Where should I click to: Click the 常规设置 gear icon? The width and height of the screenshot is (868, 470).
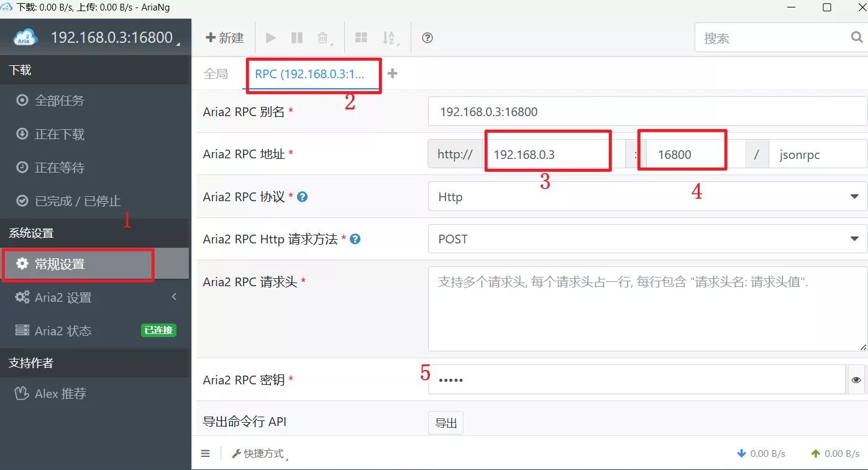point(22,264)
